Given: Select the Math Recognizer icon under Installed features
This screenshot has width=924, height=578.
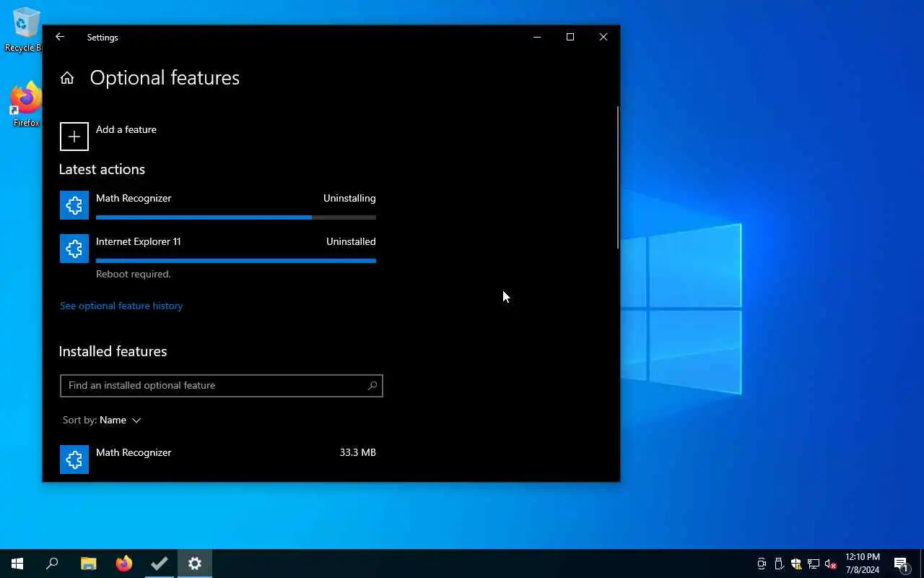Looking at the screenshot, I should pyautogui.click(x=74, y=460).
